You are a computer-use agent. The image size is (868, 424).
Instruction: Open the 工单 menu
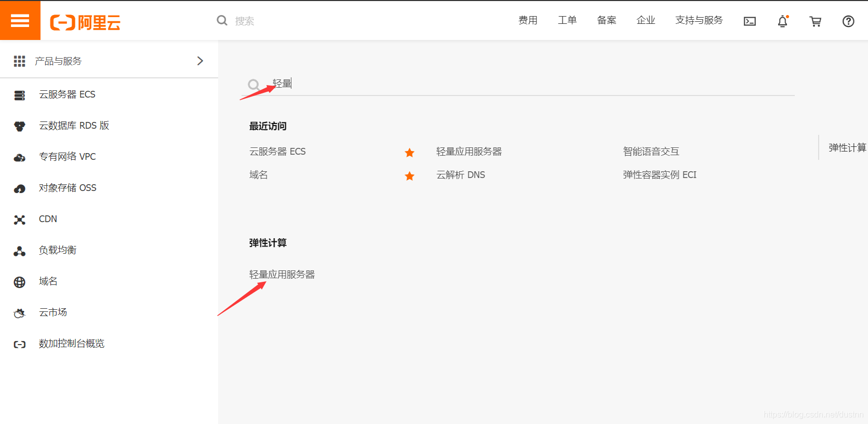(567, 20)
